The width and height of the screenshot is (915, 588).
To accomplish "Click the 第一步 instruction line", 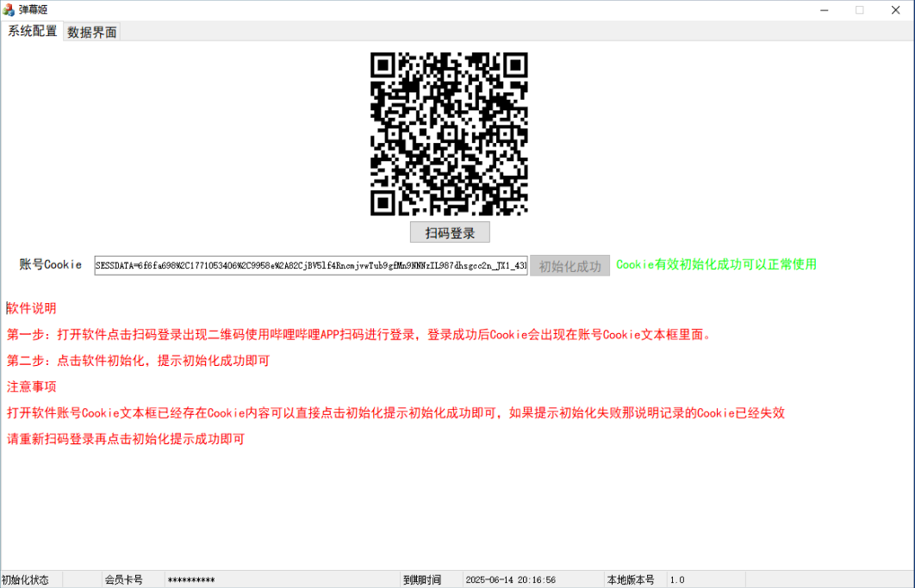I will (x=358, y=335).
